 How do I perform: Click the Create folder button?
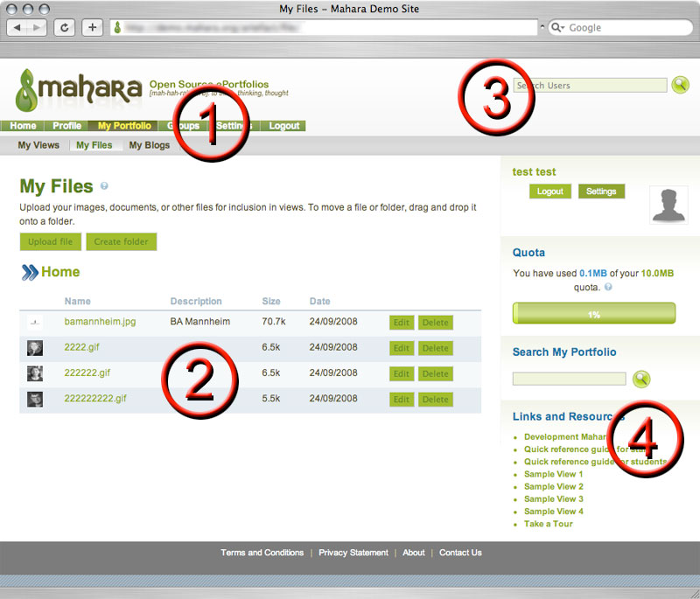122,242
